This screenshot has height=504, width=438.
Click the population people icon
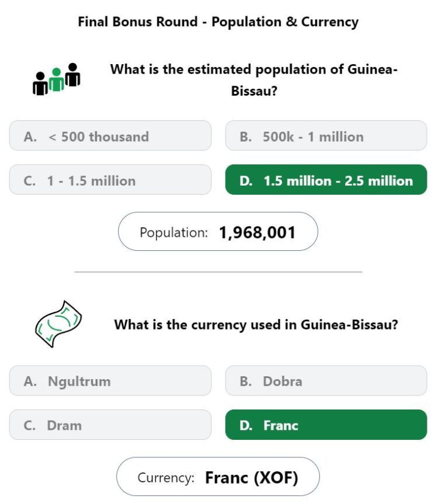57,79
